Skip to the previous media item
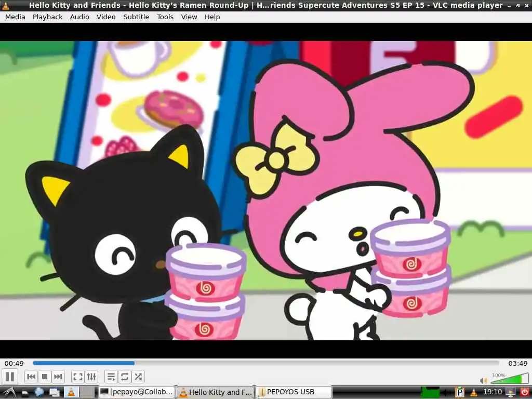The width and height of the screenshot is (532, 399). (31, 377)
